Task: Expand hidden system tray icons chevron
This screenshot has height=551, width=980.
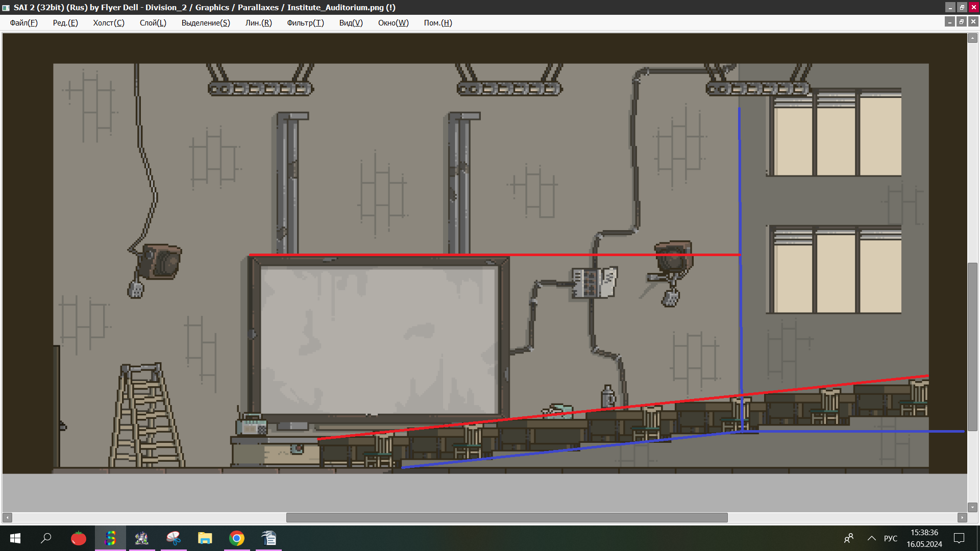Action: coord(872,538)
